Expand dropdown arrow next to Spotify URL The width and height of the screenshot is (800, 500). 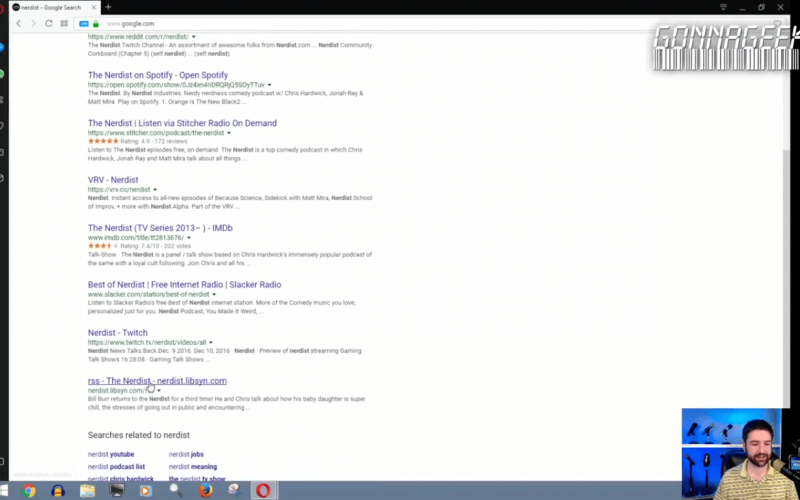271,85
